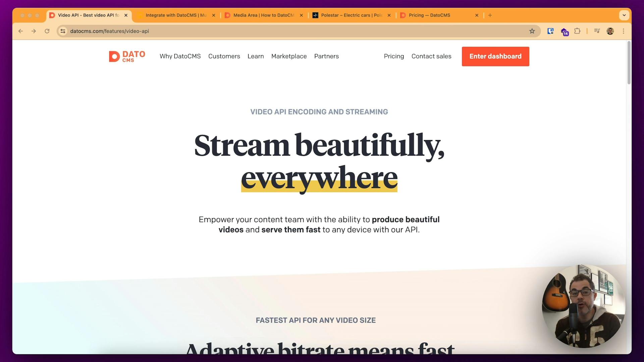Click the browser back navigation arrow

[20, 31]
